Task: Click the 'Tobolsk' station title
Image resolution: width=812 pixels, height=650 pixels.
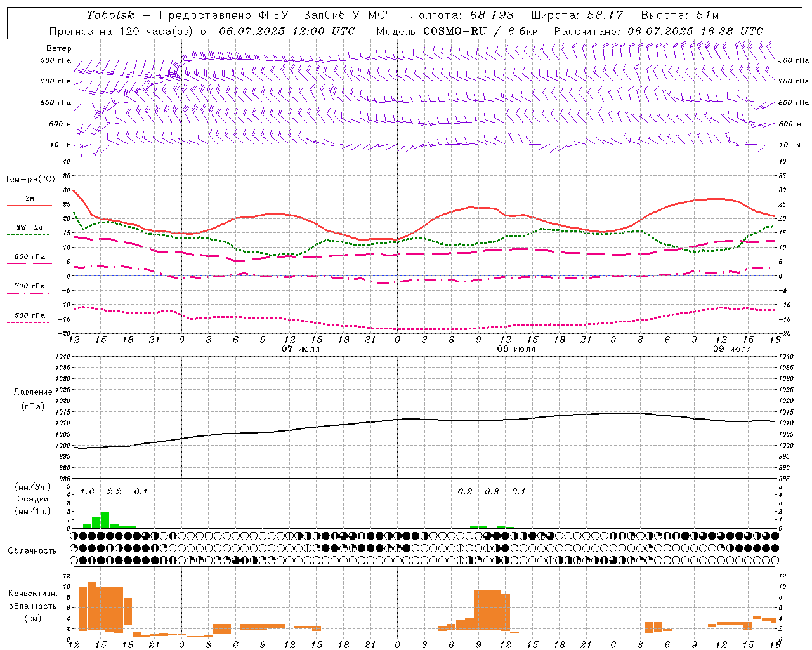Action: [110, 15]
